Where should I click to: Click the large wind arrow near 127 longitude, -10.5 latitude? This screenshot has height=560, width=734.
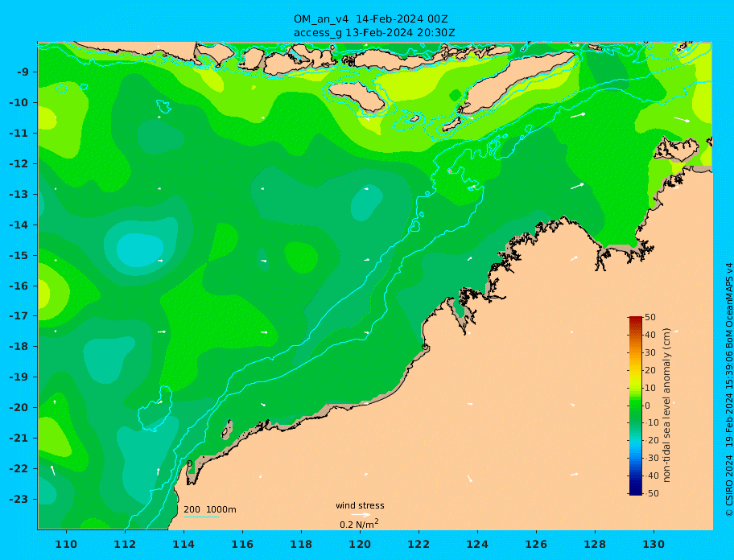point(578,115)
